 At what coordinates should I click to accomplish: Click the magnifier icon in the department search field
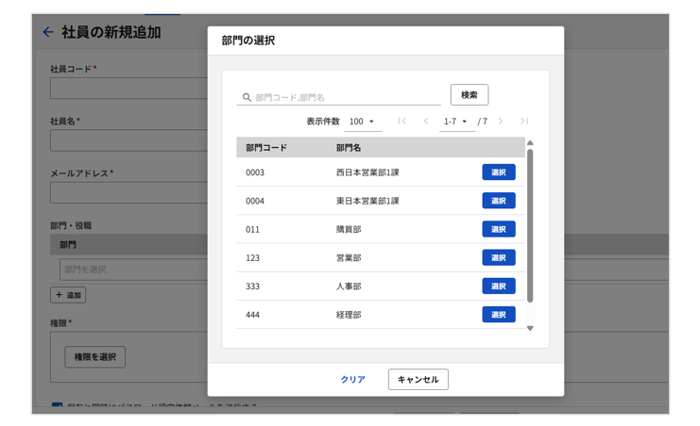point(246,97)
